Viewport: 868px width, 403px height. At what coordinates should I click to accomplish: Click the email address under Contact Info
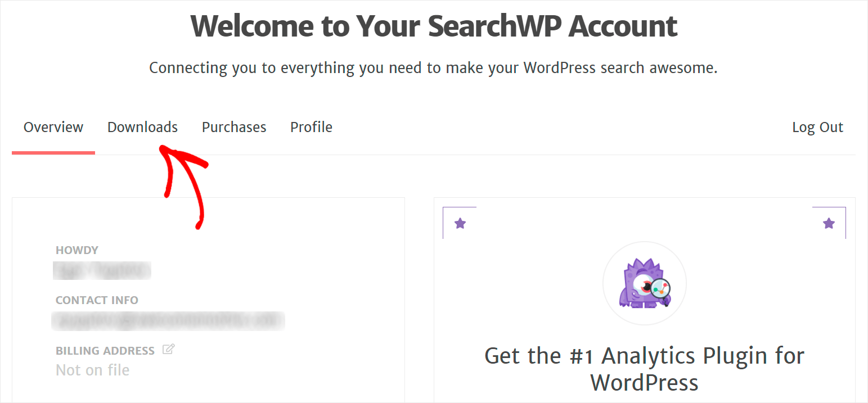click(169, 320)
